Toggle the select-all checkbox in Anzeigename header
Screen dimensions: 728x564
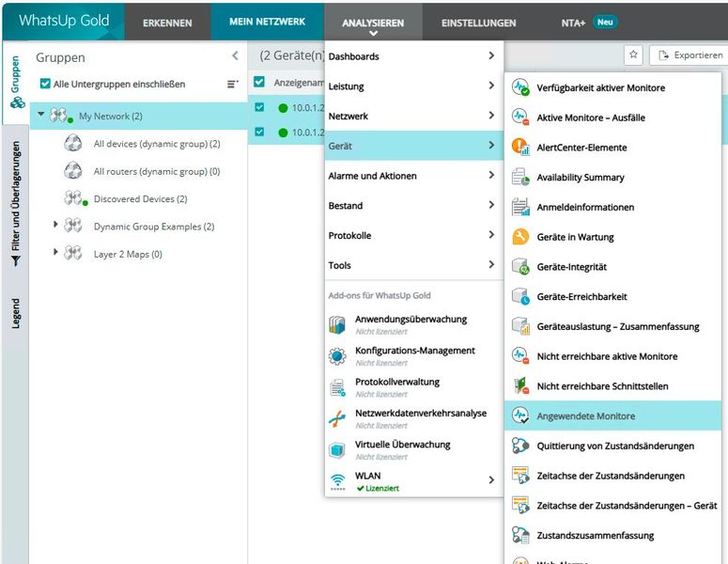(259, 82)
